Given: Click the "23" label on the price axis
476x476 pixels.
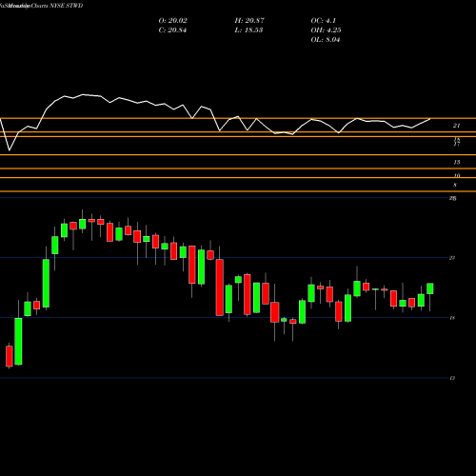Looking at the screenshot, I should [x=452, y=258].
